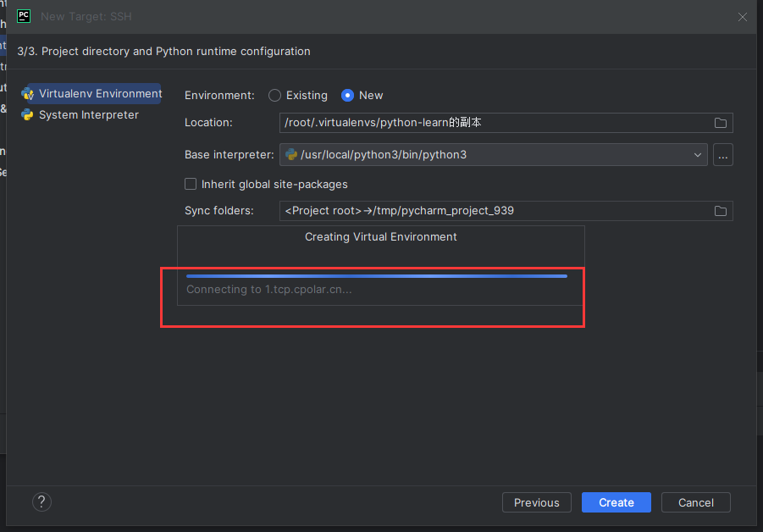Image resolution: width=763 pixels, height=532 pixels.
Task: Enable Inherit global site-packages checkbox
Action: pos(191,184)
